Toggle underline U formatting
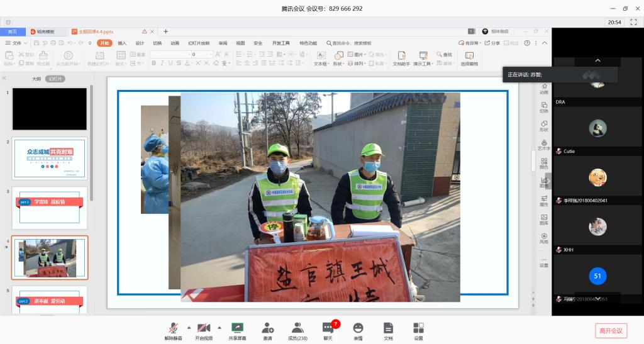 [x=170, y=64]
